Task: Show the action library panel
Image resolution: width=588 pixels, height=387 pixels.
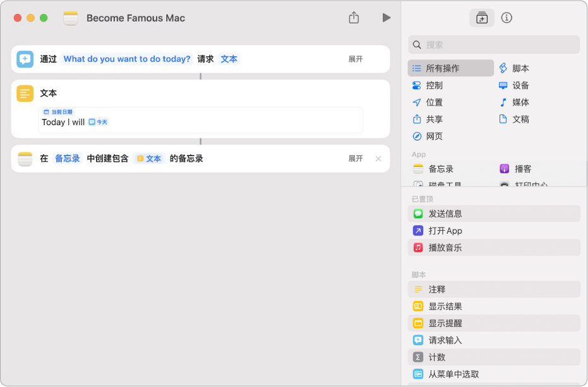Action: pyautogui.click(x=481, y=18)
